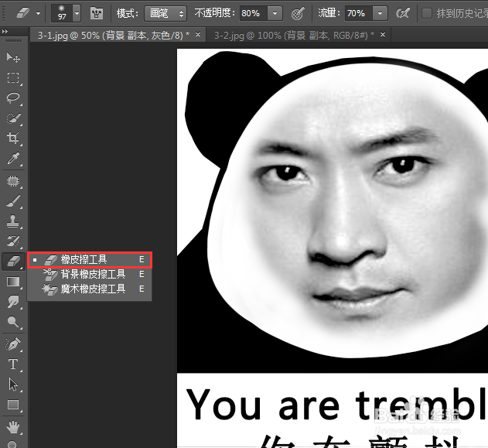This screenshot has width=488, height=448.
Task: Expand the toolbox double-arrow
Action: (5, 31)
